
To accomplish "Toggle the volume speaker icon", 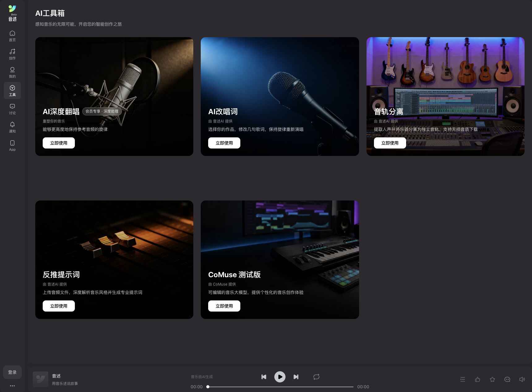I will [522, 379].
